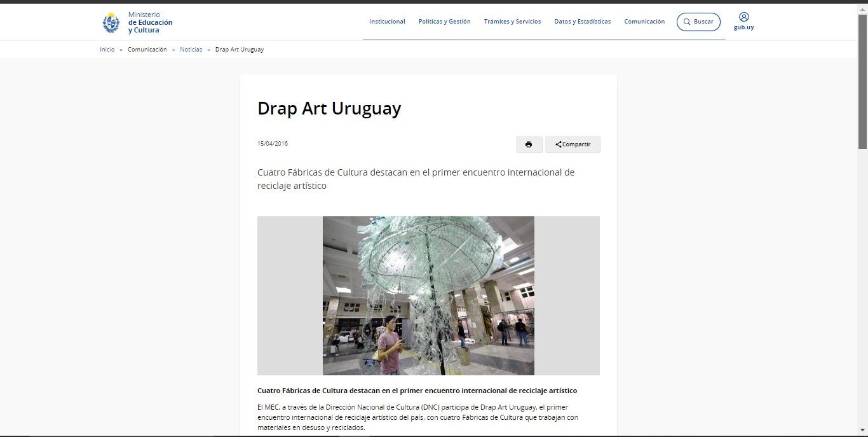
Task: Go to Inicio in the breadcrumb
Action: point(107,50)
